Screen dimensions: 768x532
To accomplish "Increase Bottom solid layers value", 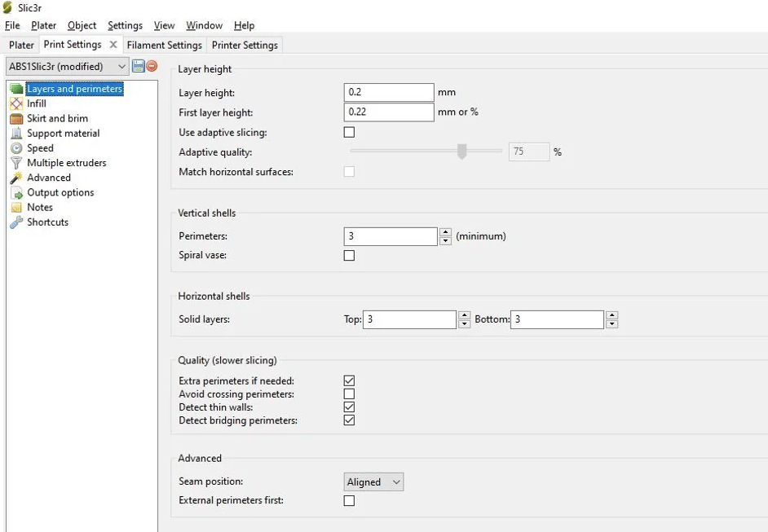I will pyautogui.click(x=611, y=315).
